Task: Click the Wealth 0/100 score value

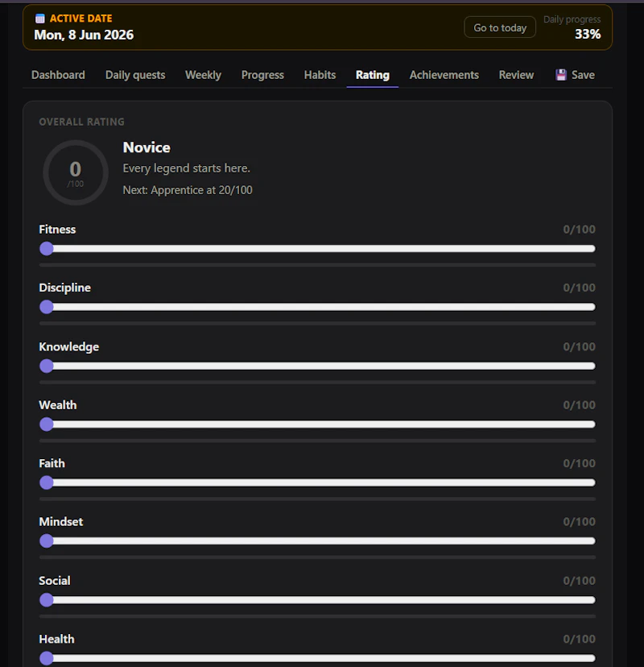Action: [579, 405]
